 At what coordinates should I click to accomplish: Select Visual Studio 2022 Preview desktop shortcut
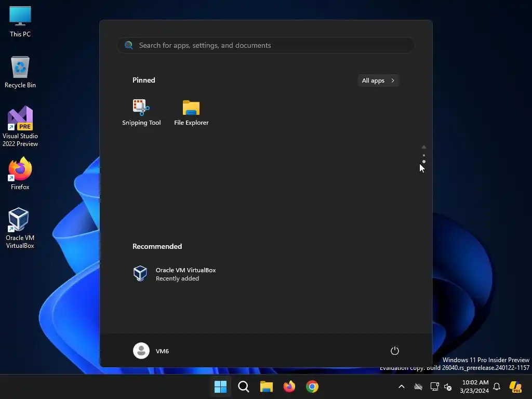[20, 126]
